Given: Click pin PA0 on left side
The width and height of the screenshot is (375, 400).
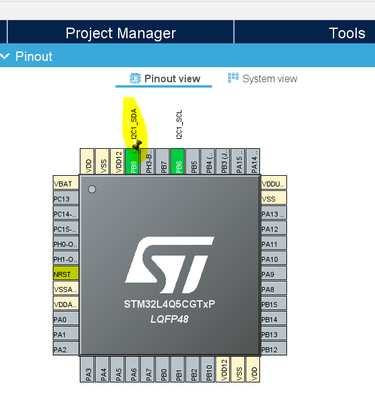Looking at the screenshot, I should (x=66, y=319).
